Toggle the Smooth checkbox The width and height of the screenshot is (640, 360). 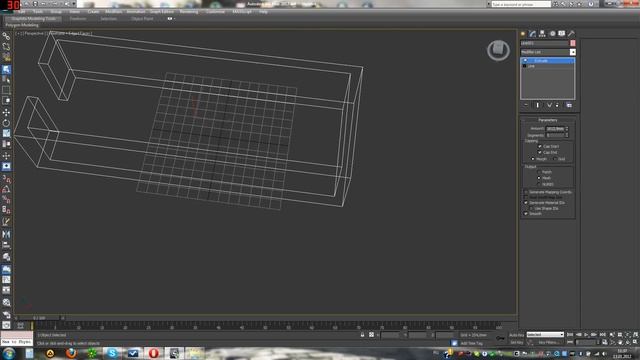526,213
